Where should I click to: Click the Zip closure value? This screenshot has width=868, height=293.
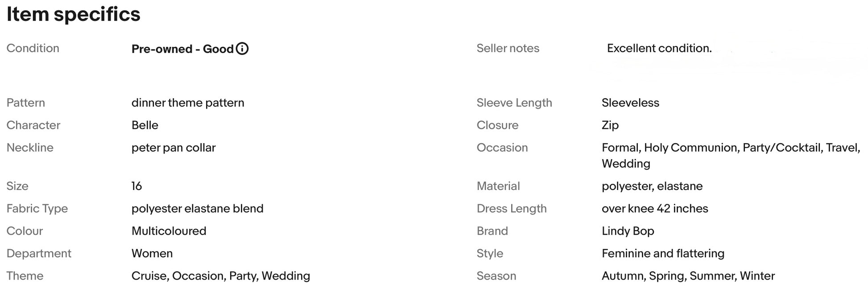(610, 125)
